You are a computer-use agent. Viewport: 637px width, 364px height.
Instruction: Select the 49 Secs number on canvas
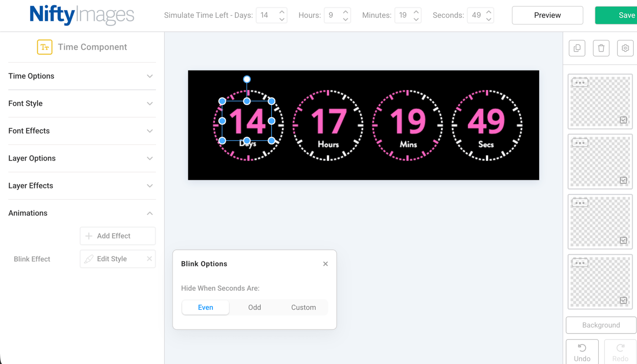coord(487,121)
